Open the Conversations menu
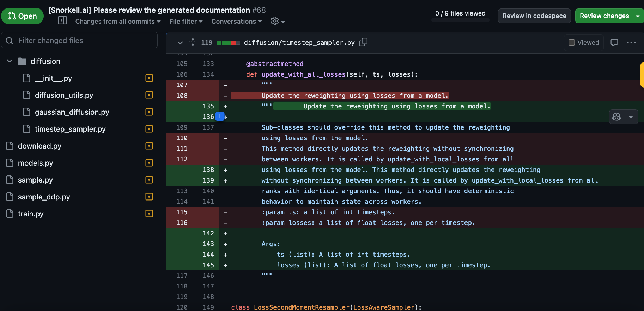This screenshot has height=311, width=644. [236, 22]
